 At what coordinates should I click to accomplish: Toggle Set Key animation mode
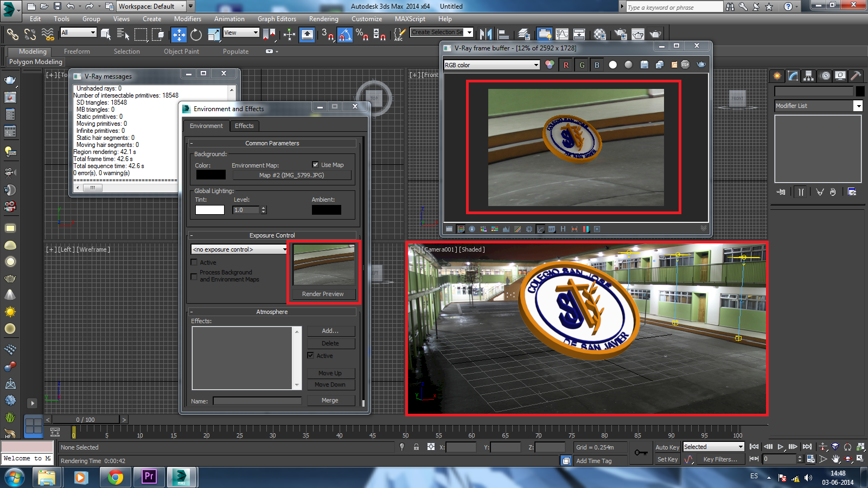(667, 459)
